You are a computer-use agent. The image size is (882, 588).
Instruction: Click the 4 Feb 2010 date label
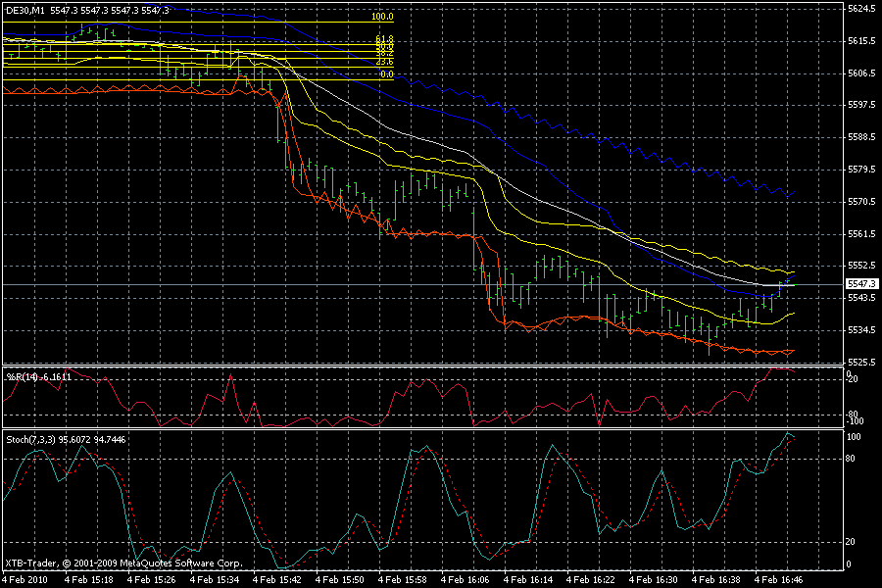click(25, 579)
